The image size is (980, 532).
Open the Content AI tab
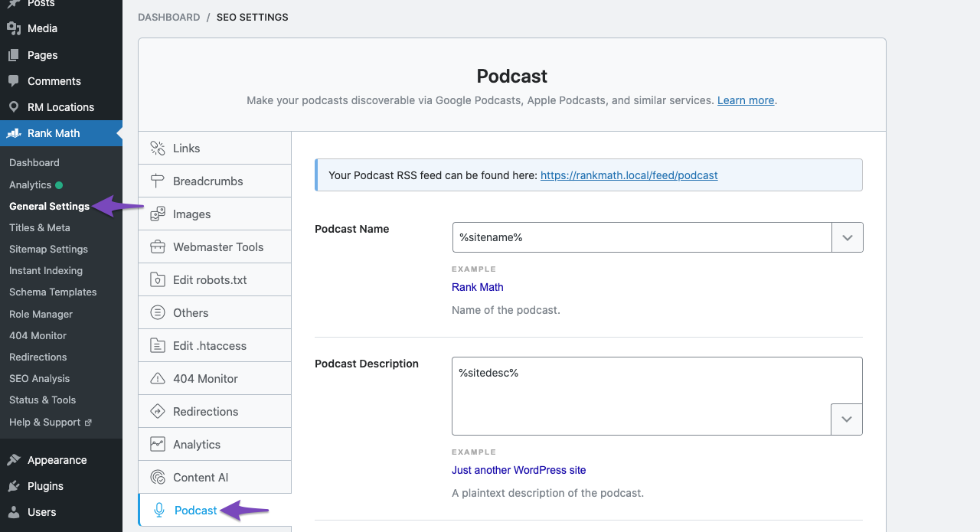point(215,477)
